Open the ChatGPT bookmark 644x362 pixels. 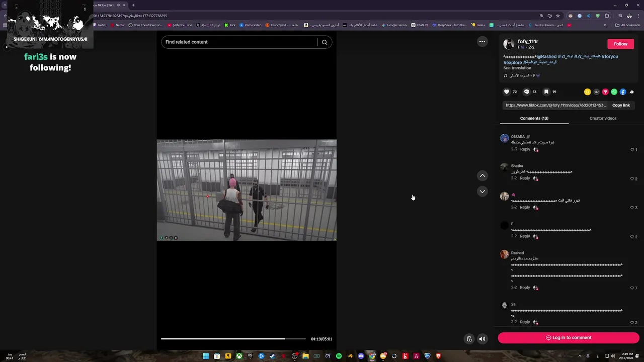420,25
